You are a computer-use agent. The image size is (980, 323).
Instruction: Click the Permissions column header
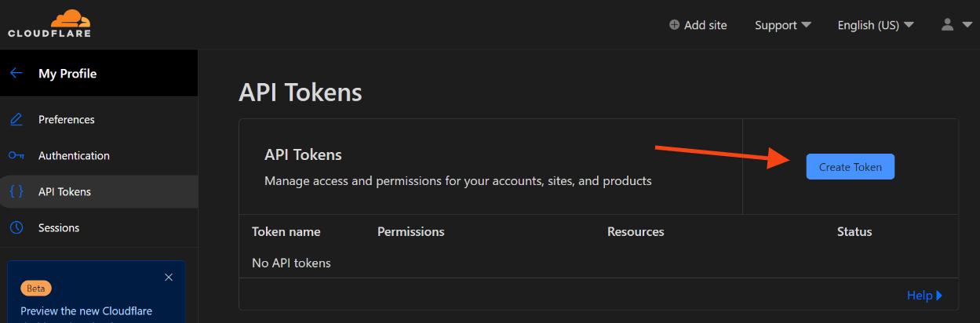(x=411, y=232)
